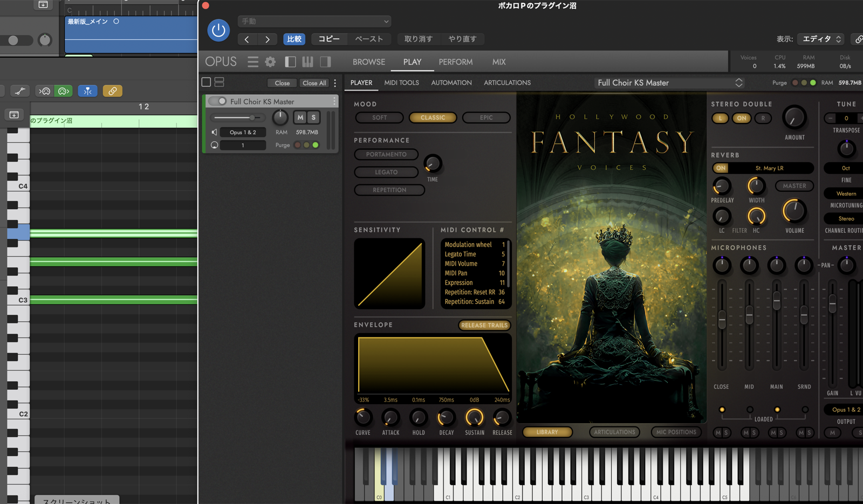Image resolution: width=863 pixels, height=504 pixels.
Task: Solo instrument with S button in rack
Action: click(x=313, y=118)
